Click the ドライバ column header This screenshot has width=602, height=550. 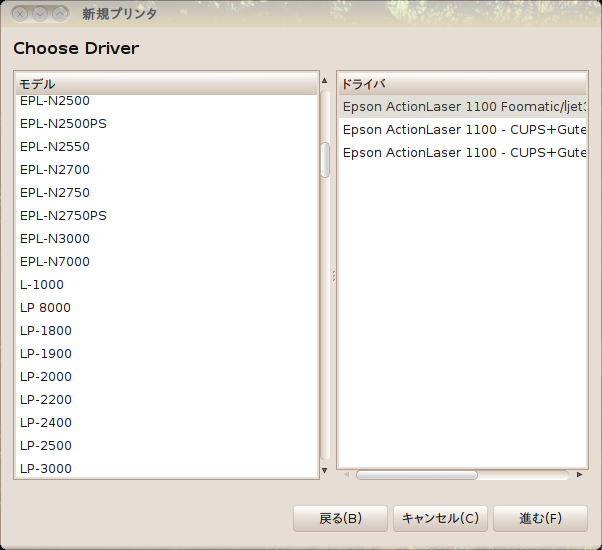[x=463, y=84]
